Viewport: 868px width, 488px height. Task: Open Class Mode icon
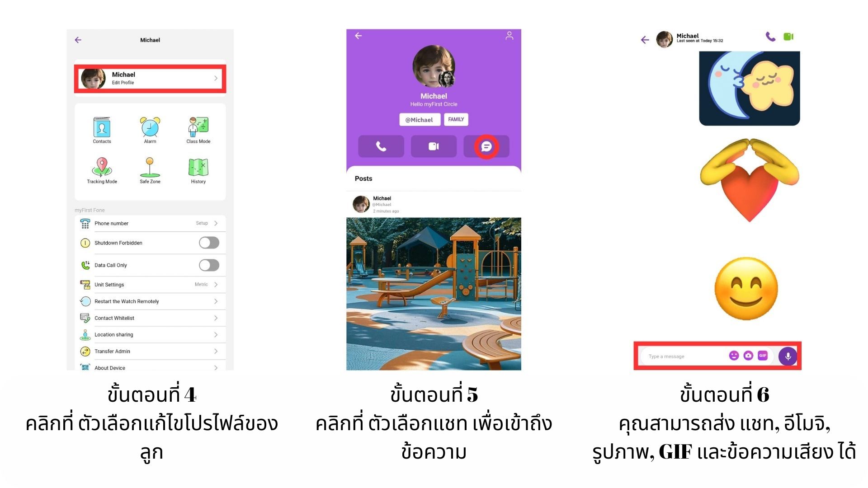click(198, 127)
